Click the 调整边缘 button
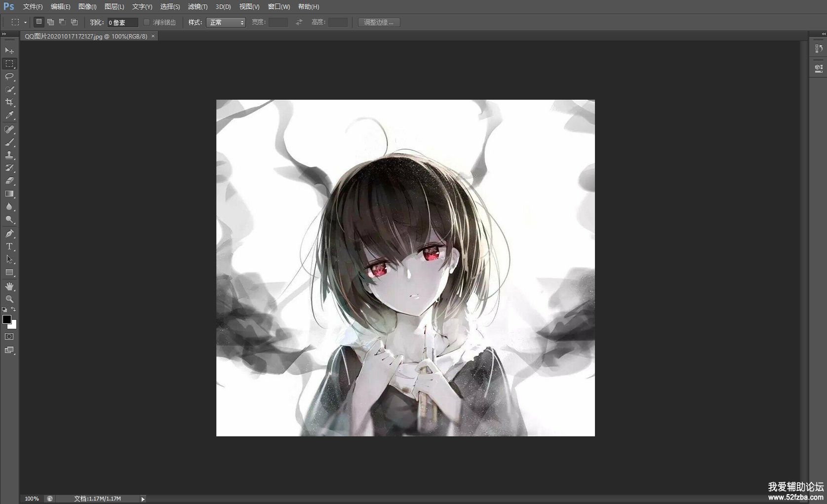This screenshot has height=504, width=827. coord(379,22)
